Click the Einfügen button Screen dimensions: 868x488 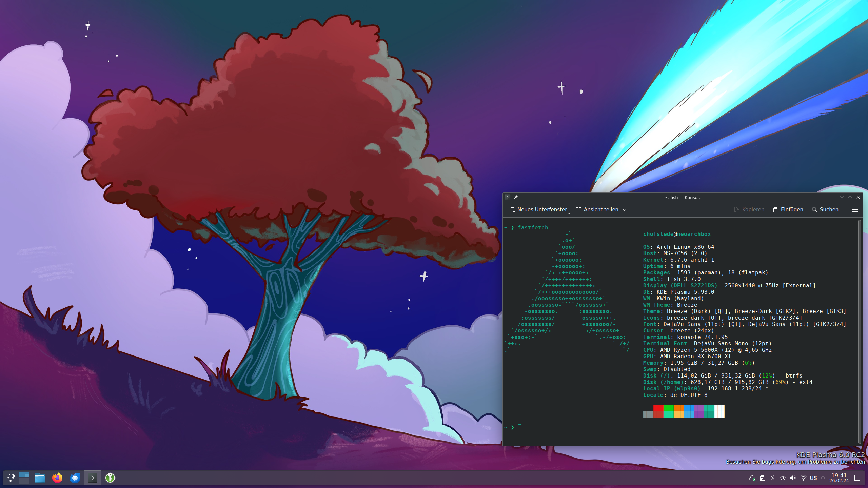pyautogui.click(x=788, y=210)
